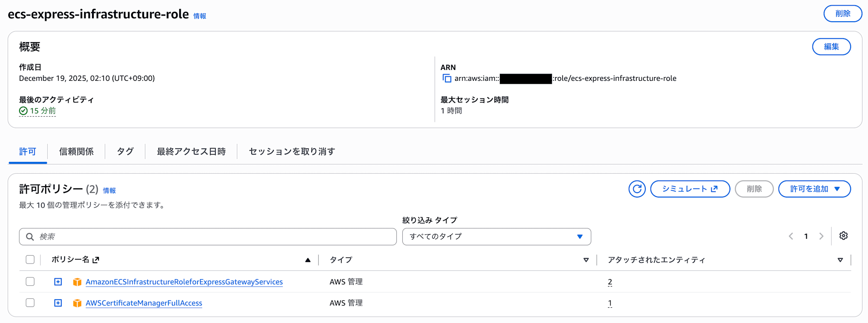
Task: Click AWS 管理 type in AWSCertificateManagerFullAccess row
Action: 346,303
